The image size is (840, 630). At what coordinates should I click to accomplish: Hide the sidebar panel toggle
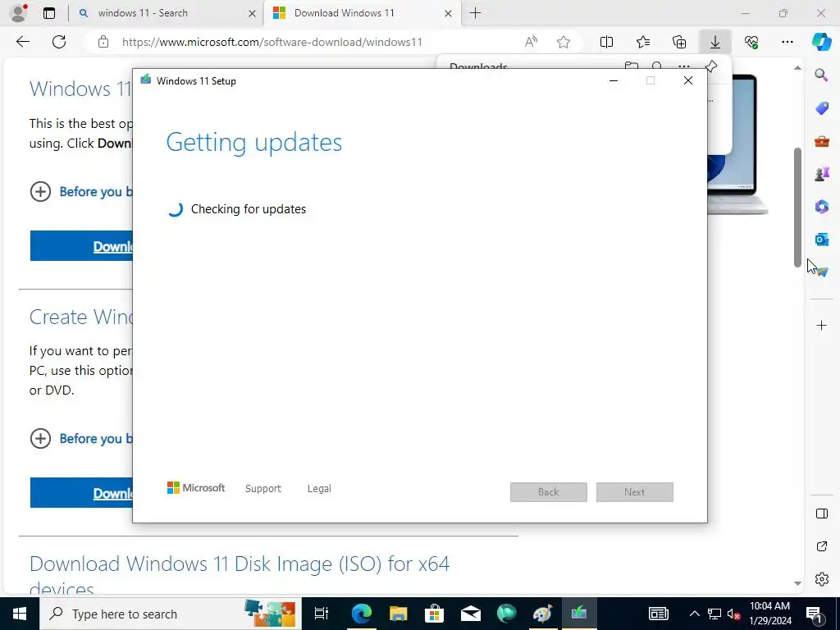point(821,514)
